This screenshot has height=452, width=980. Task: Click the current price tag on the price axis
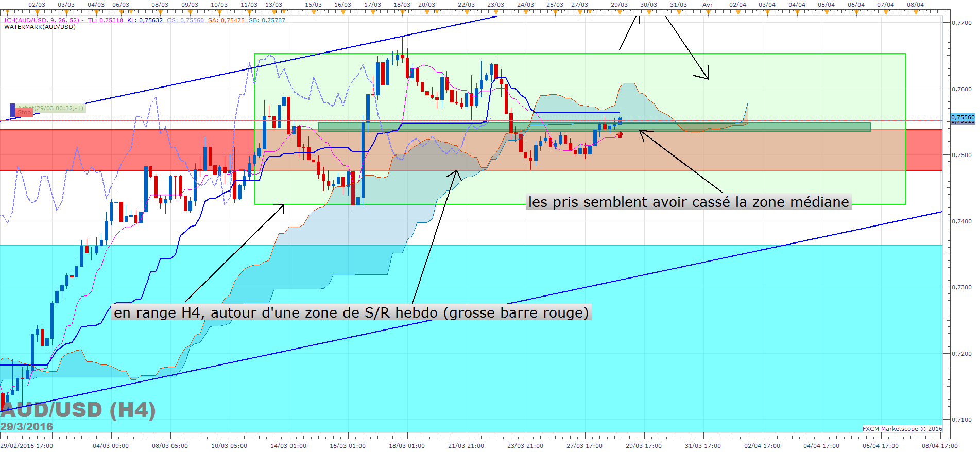(x=963, y=118)
